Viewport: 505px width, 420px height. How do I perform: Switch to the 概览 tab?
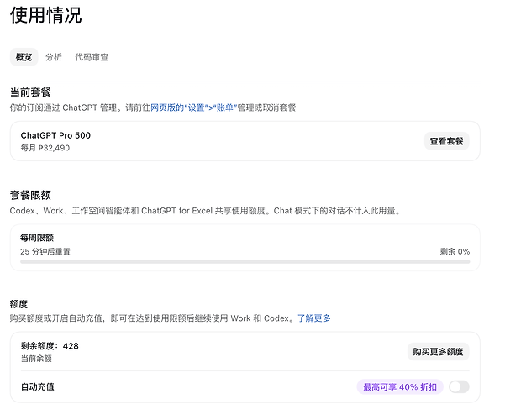point(24,57)
